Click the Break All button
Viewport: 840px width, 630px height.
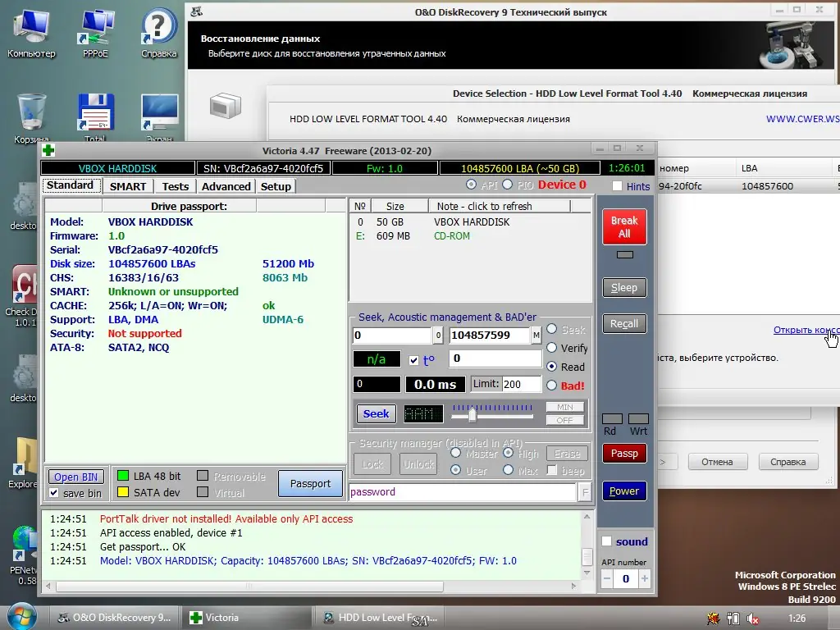click(x=624, y=226)
